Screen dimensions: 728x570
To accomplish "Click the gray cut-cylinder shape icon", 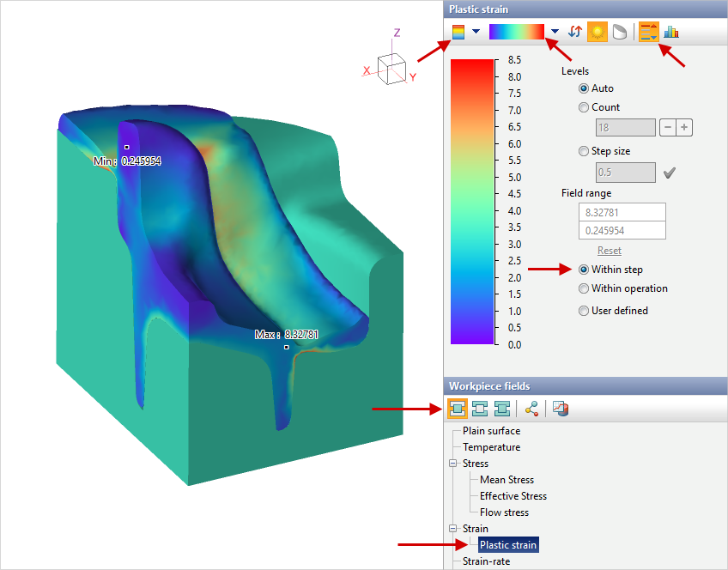I will 618,32.
